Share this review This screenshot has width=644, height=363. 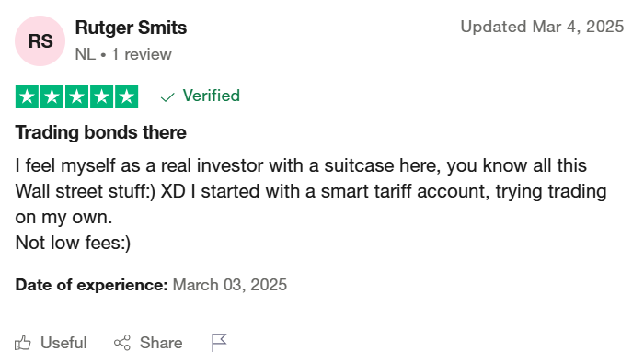148,343
